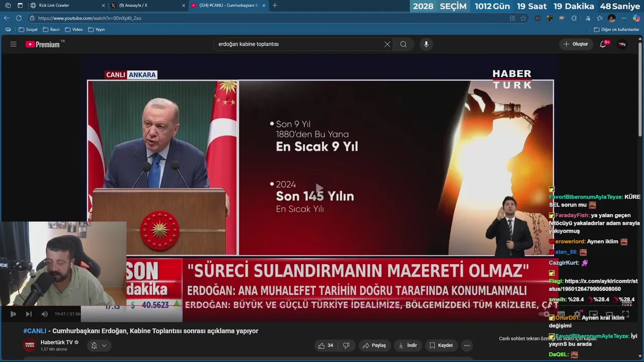
Task: Run search with the magnifier icon
Action: (x=404, y=44)
